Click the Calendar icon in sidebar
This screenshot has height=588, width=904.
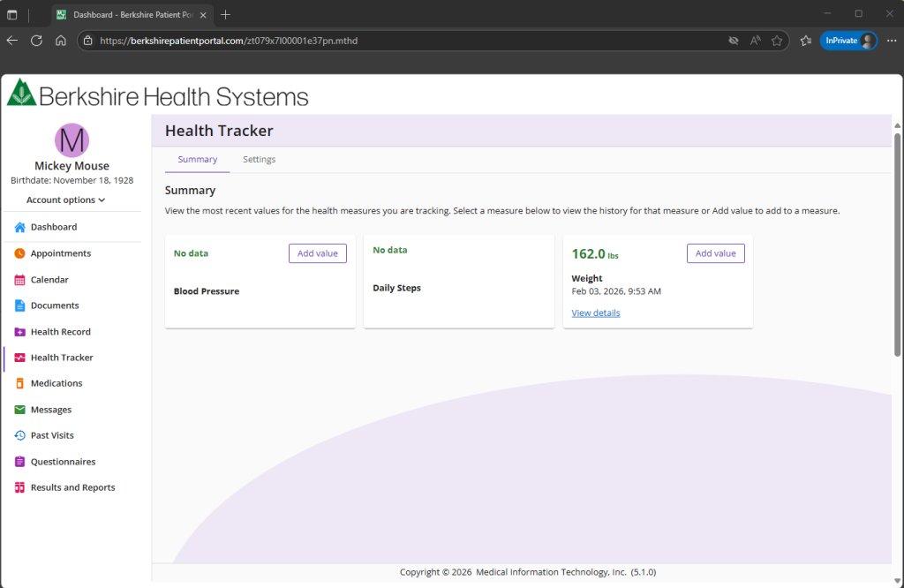coord(20,280)
